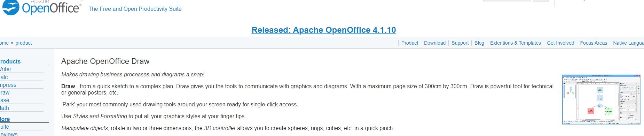Viewport: 644px width, 136px height.
Task: Open Math in the products sidebar
Action: pos(4,108)
